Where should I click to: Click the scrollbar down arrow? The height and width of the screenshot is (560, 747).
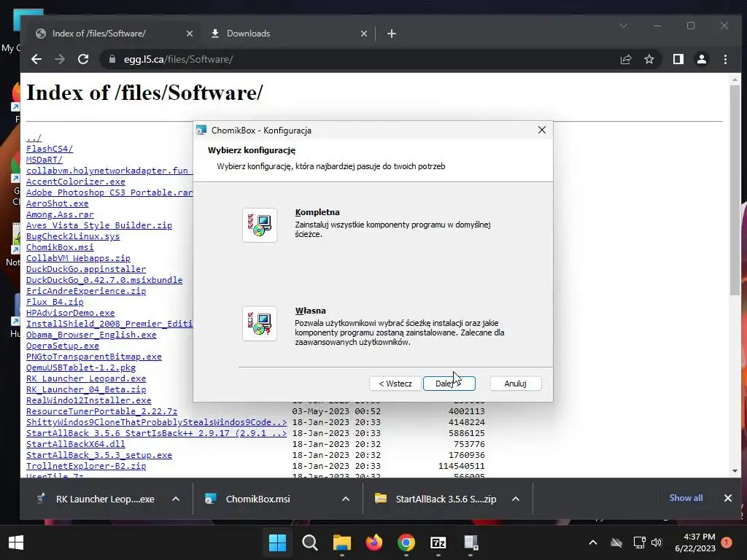coord(735,470)
